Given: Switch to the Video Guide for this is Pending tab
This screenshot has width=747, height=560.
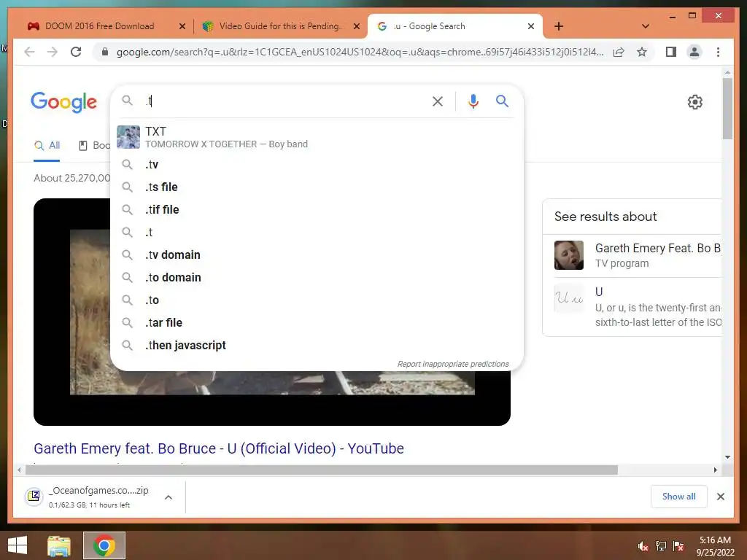Looking at the screenshot, I should tap(281, 26).
